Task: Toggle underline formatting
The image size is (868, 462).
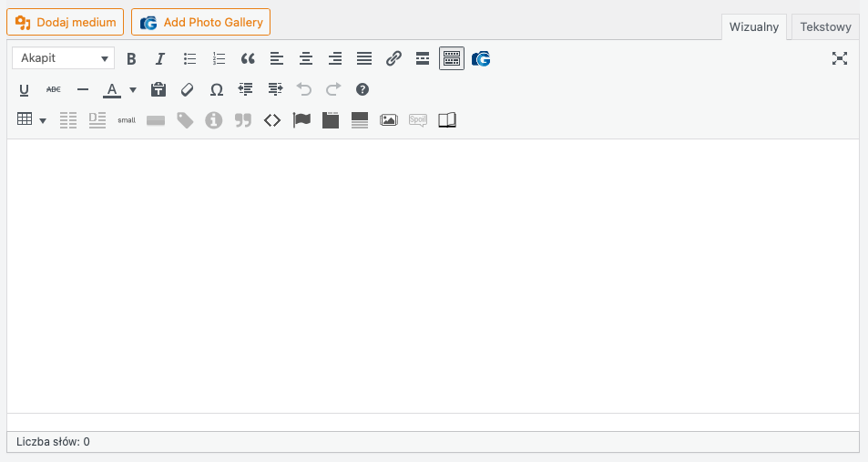Action: (24, 89)
